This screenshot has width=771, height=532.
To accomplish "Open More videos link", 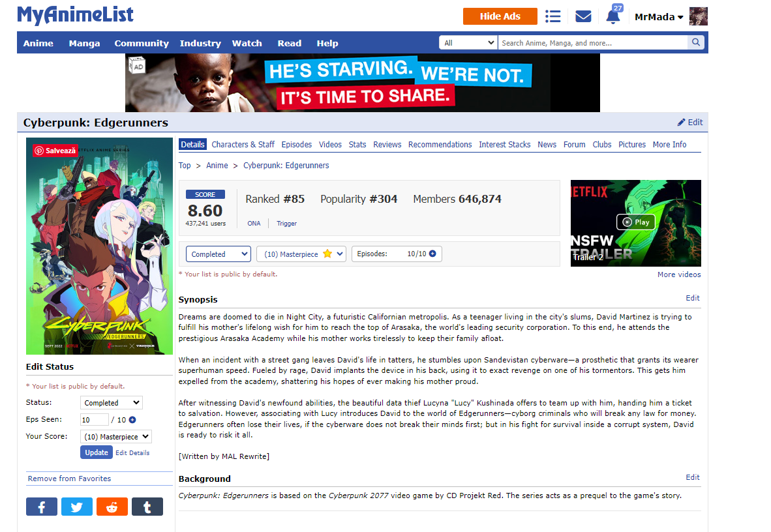I will (x=679, y=274).
